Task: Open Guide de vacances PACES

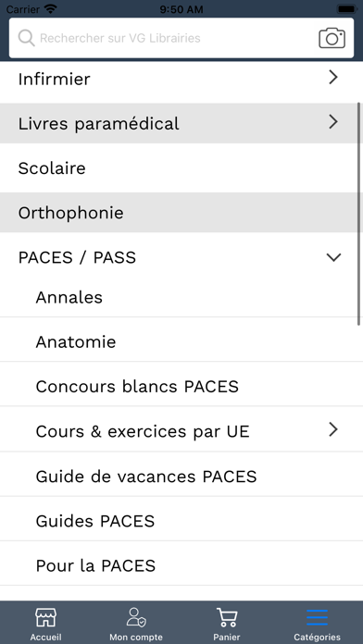Action: point(181,477)
